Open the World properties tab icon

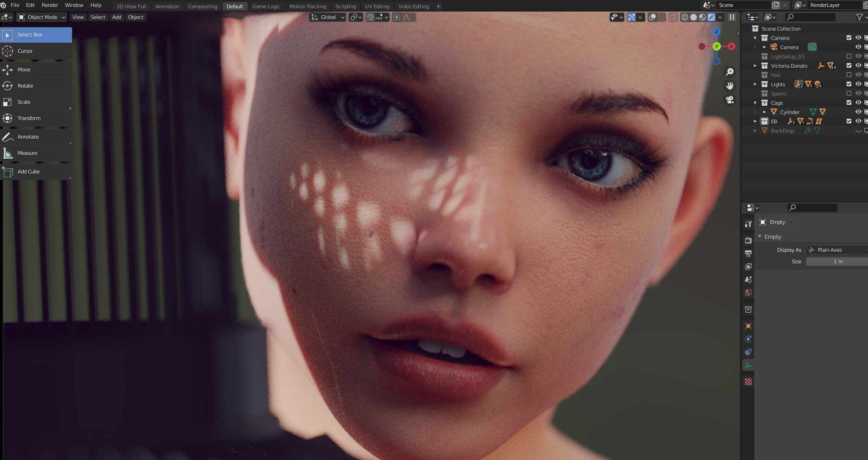[x=748, y=292]
